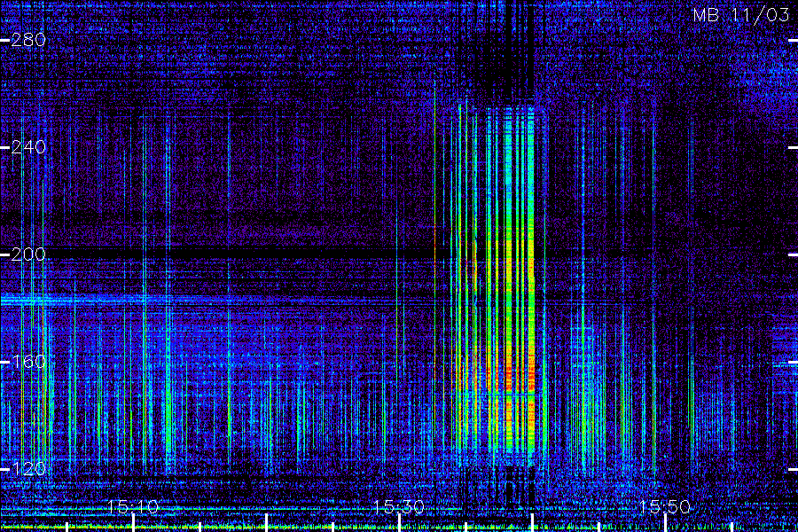Image resolution: width=798 pixels, height=532 pixels.
Task: Click the 15:30 time axis label
Action: 399,506
